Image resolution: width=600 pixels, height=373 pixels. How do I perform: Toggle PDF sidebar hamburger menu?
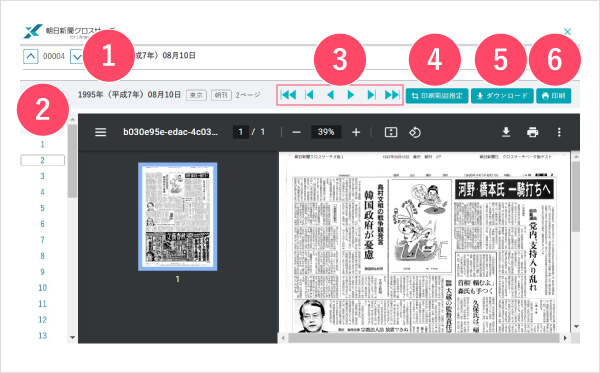click(101, 132)
